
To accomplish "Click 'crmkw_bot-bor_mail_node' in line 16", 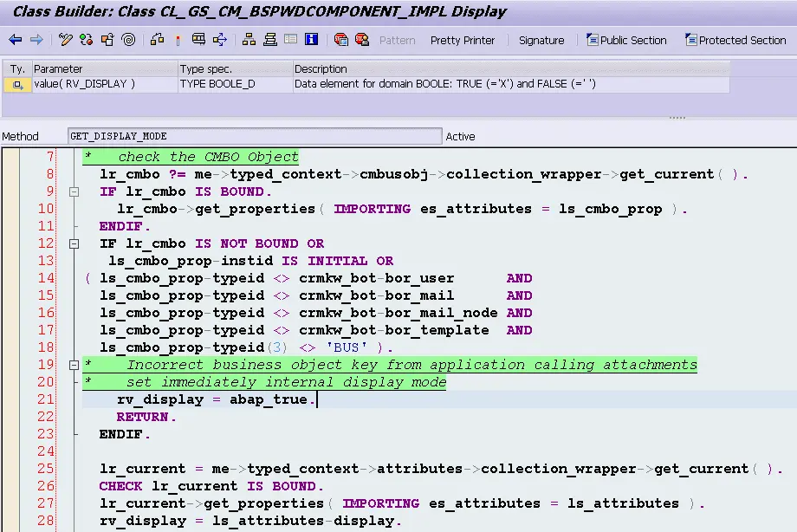I will (398, 313).
